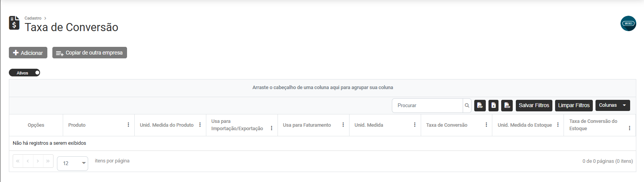644x182 pixels.
Task: Export the grid to Excel
Action: 493,105
